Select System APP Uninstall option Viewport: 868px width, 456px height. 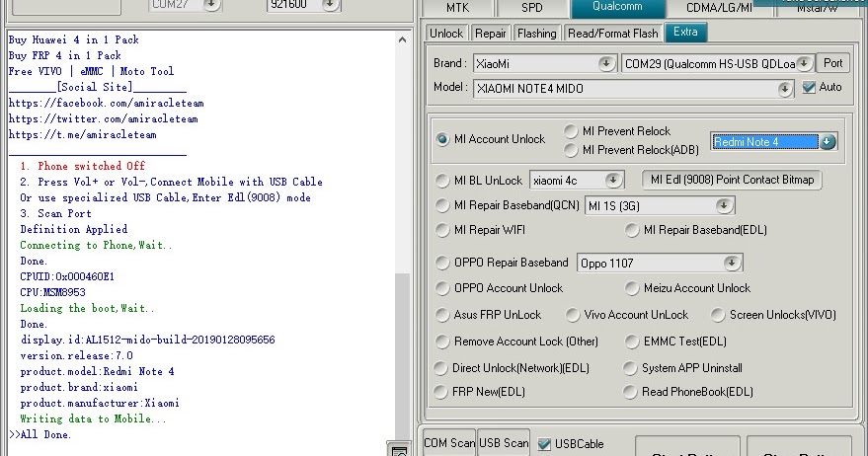pyautogui.click(x=630, y=368)
